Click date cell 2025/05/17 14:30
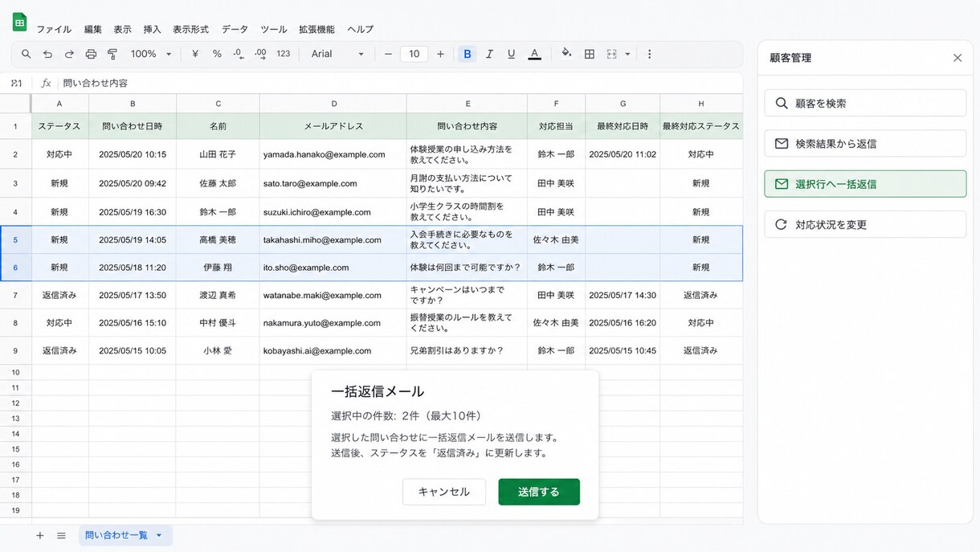980x552 pixels. (623, 295)
